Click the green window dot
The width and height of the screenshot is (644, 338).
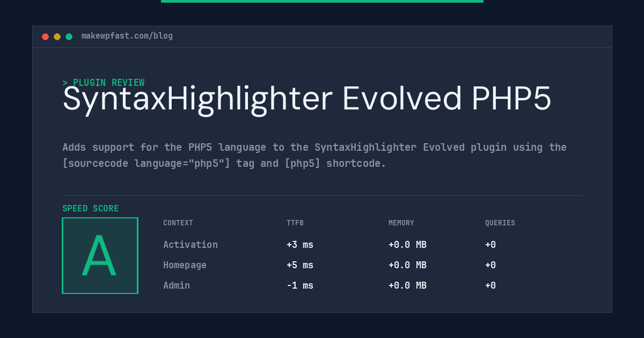click(69, 36)
